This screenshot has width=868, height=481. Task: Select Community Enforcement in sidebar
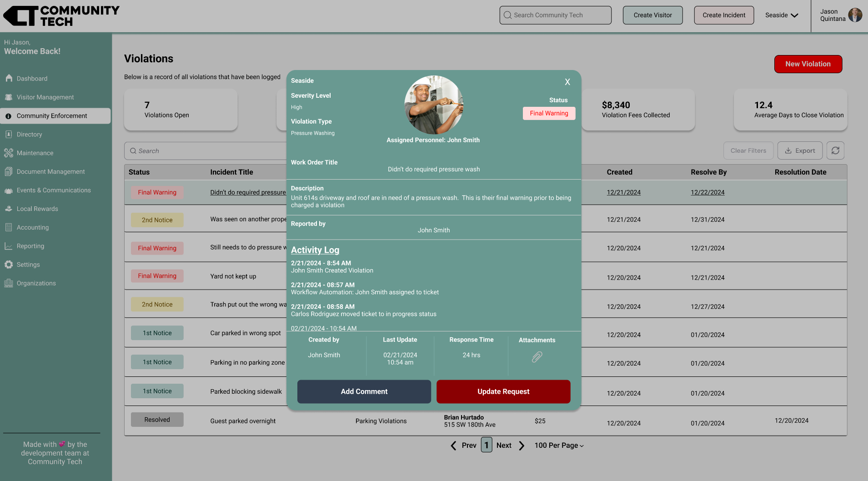pyautogui.click(x=55, y=116)
